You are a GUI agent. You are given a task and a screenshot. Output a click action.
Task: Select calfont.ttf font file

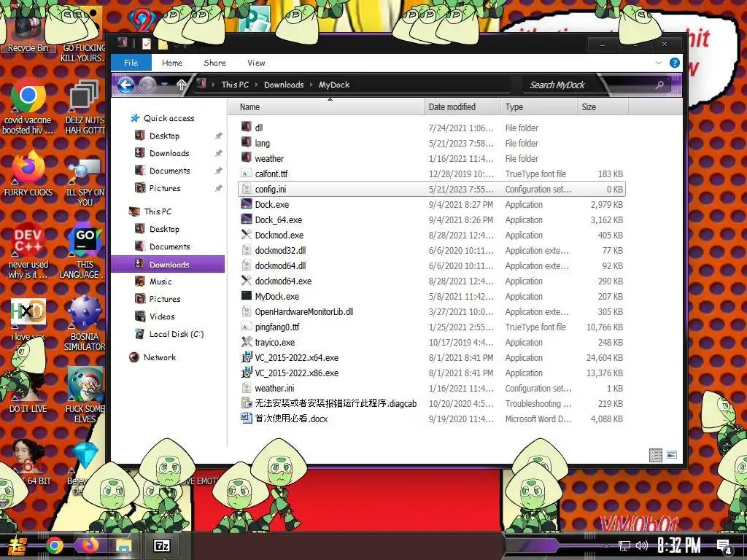click(x=271, y=174)
